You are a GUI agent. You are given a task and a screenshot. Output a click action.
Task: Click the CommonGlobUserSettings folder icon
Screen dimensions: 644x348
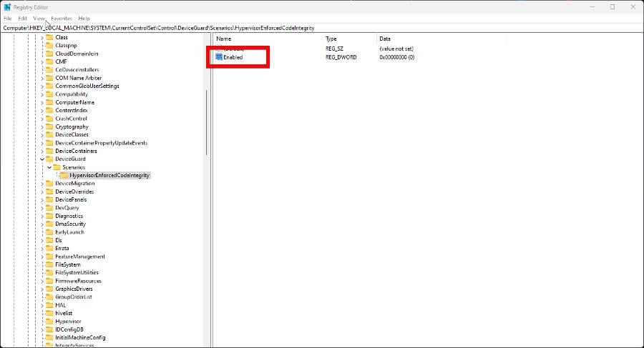49,86
